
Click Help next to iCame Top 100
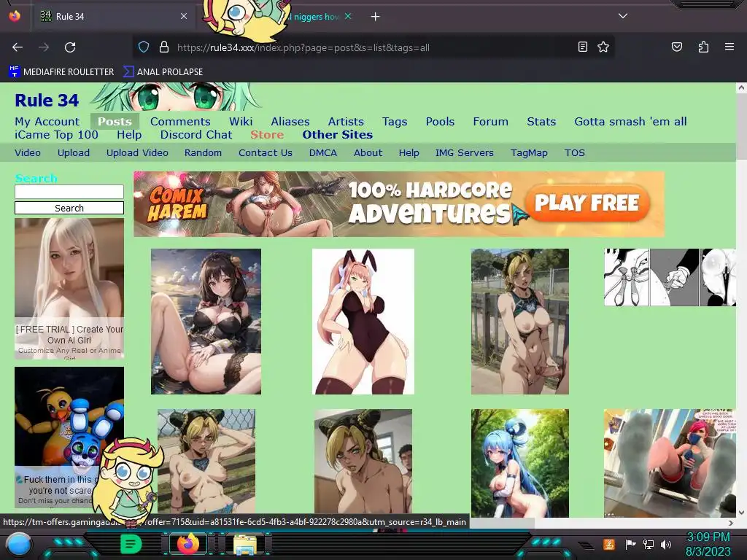coord(129,135)
